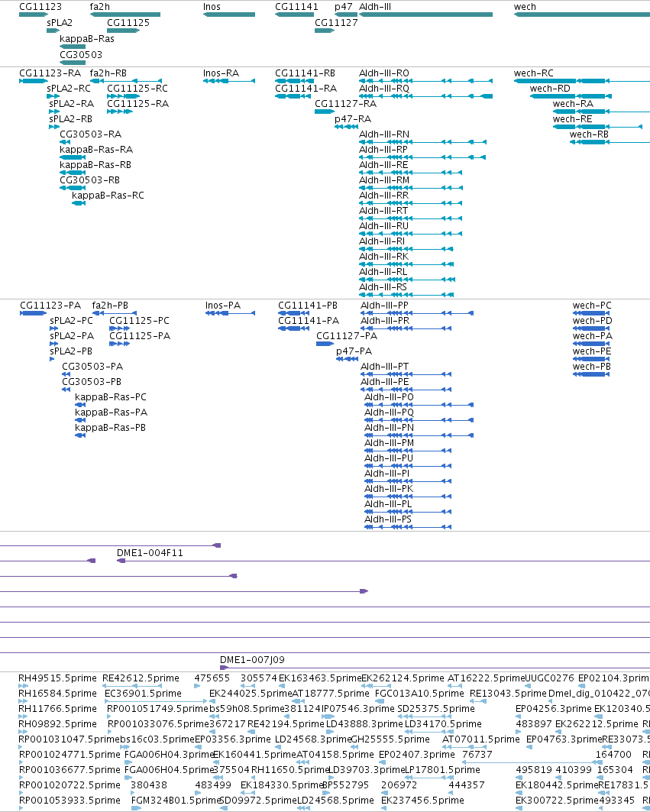
Task: Select protein CG11141-PB
Action: [308, 306]
